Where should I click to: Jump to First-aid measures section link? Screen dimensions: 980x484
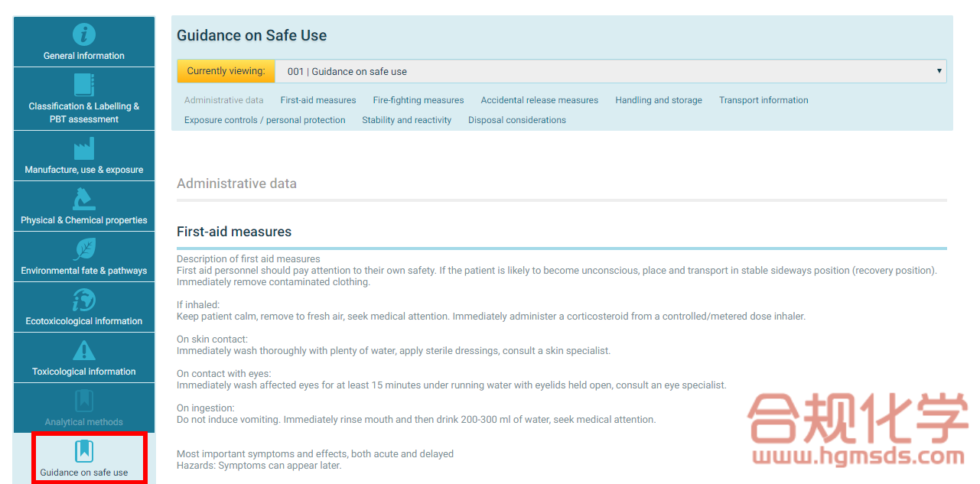point(318,100)
